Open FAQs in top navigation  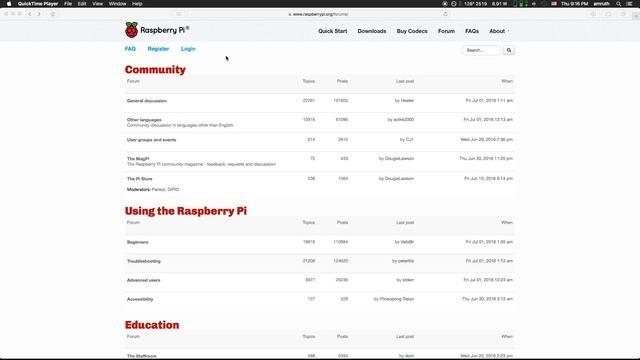click(x=472, y=31)
